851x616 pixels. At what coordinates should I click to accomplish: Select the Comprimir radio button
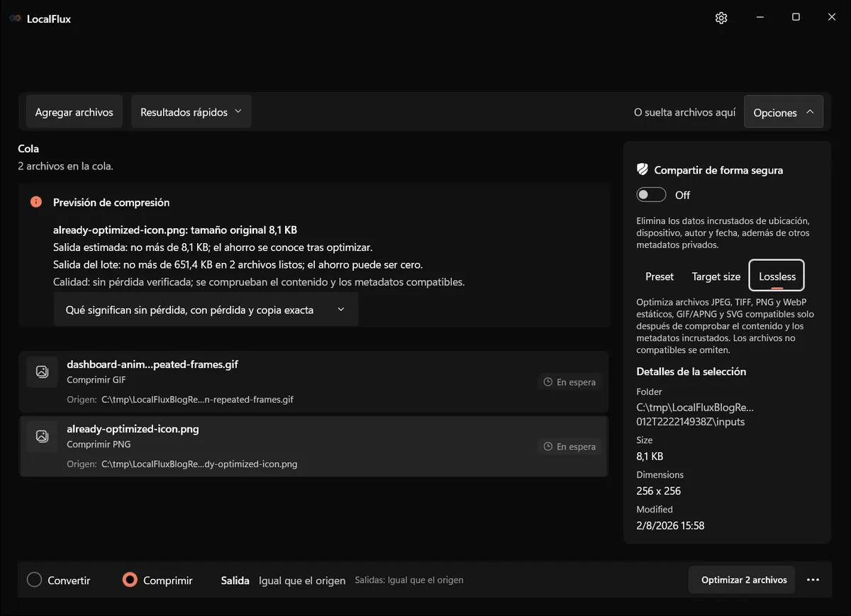pos(129,580)
